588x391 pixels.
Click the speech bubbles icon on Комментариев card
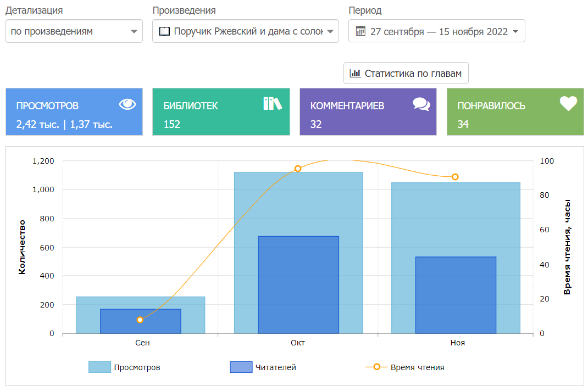click(x=421, y=104)
